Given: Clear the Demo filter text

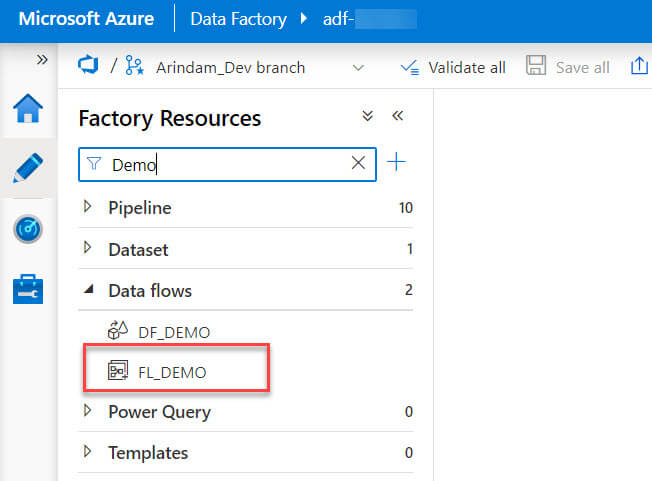Looking at the screenshot, I should click(x=358, y=164).
